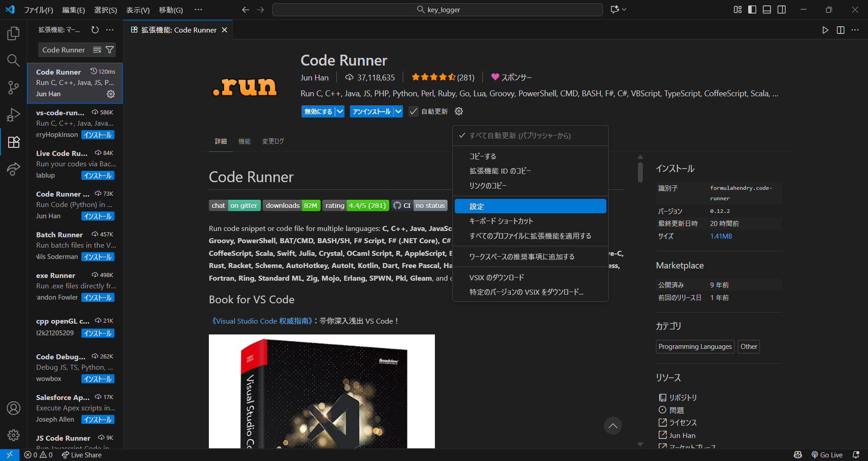Open the ... more actions menu in the extensions panel

(110, 30)
